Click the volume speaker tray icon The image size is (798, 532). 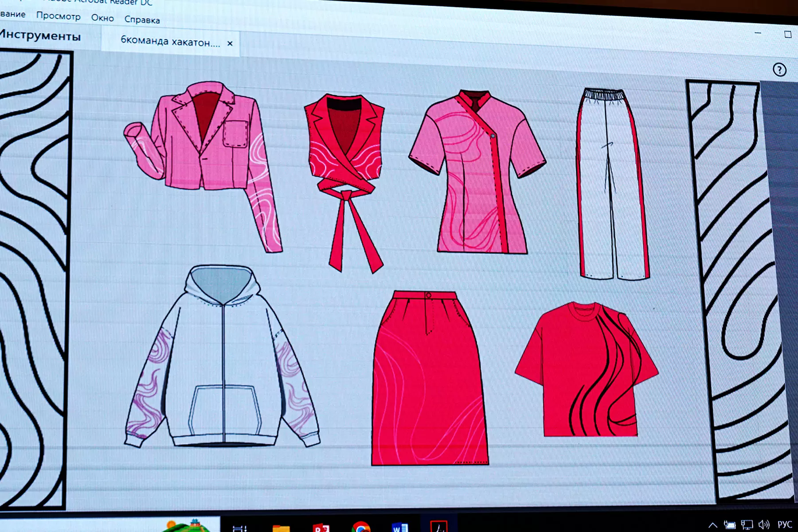pos(764,525)
